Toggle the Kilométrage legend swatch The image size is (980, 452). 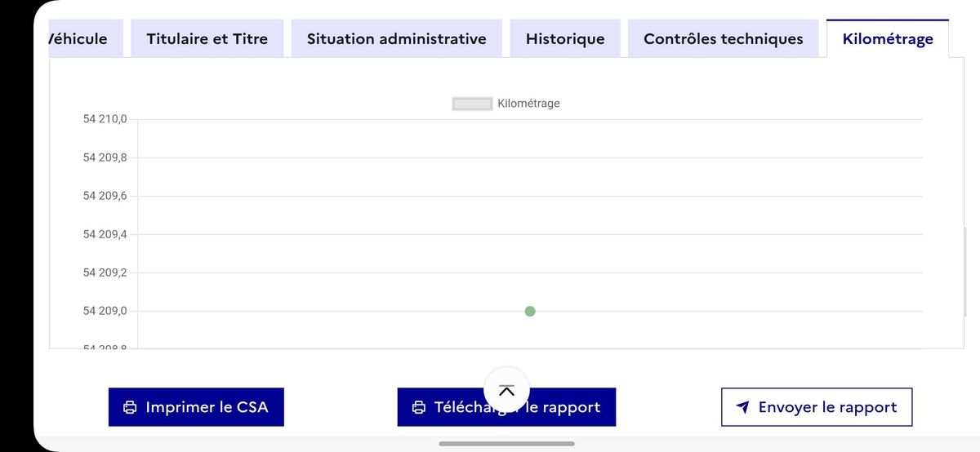click(x=472, y=104)
